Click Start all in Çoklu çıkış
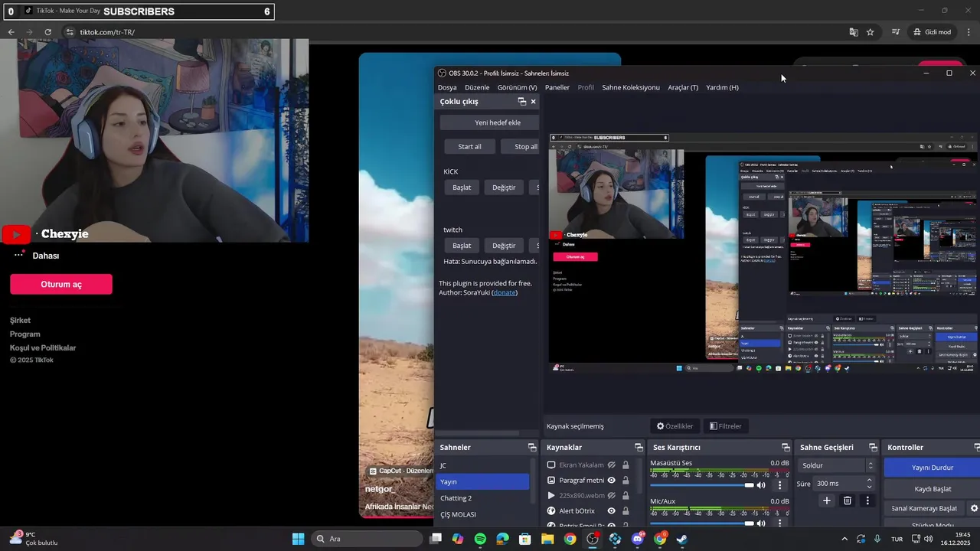This screenshot has width=980, height=551. pyautogui.click(x=469, y=147)
